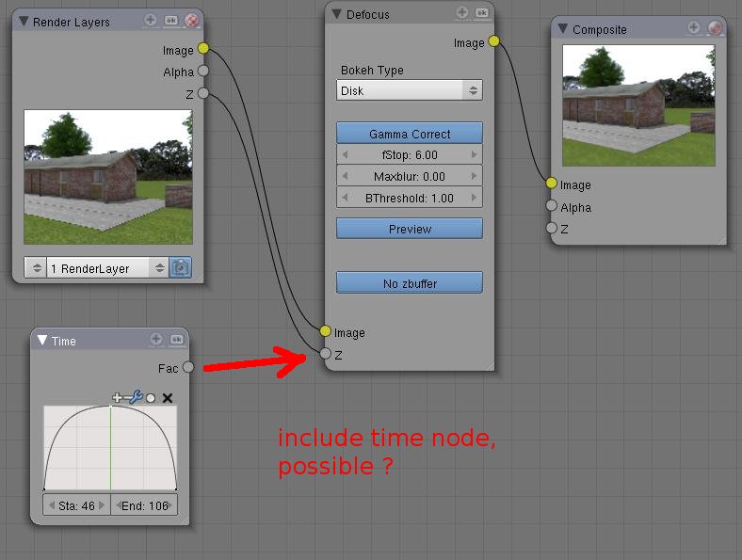Click the Bokeh Type label

coord(372,70)
